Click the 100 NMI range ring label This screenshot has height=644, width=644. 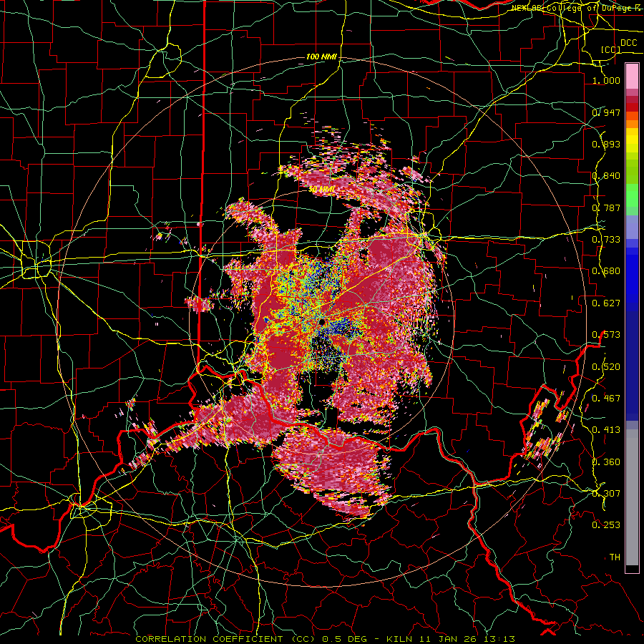pos(321,57)
